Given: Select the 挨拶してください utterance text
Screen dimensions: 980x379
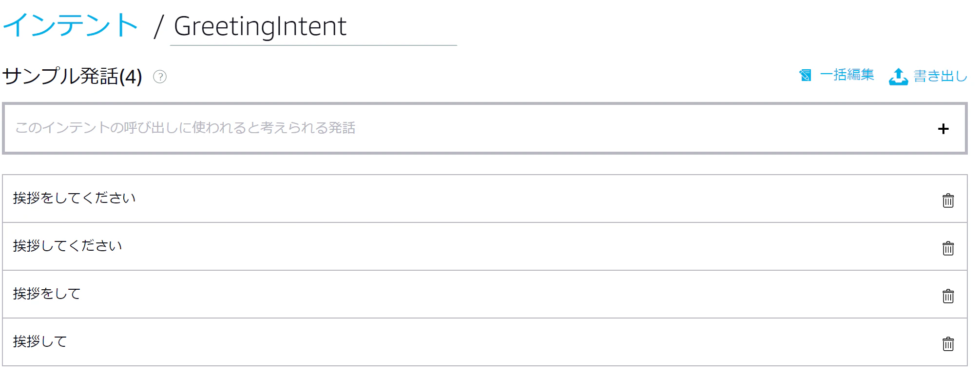Looking at the screenshot, I should [67, 246].
